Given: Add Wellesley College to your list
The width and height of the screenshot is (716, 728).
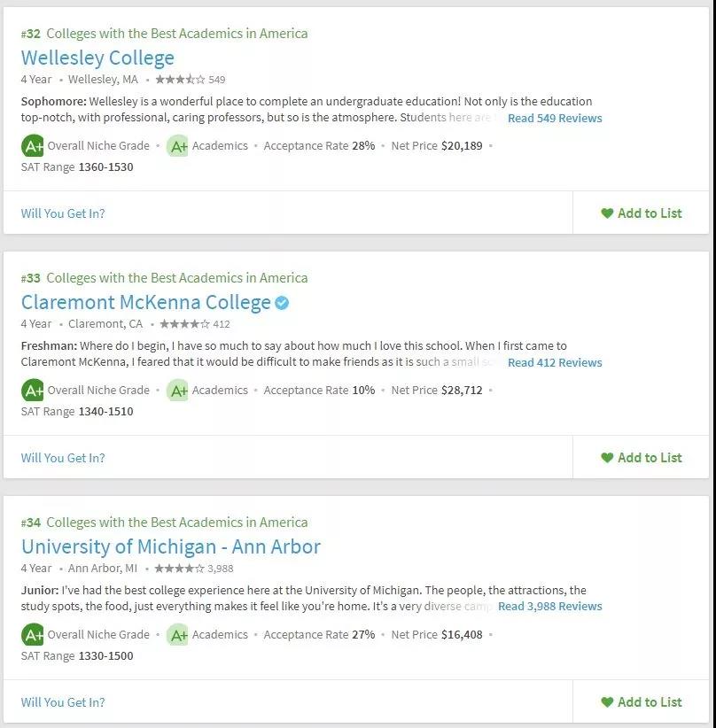Looking at the screenshot, I should coord(642,213).
